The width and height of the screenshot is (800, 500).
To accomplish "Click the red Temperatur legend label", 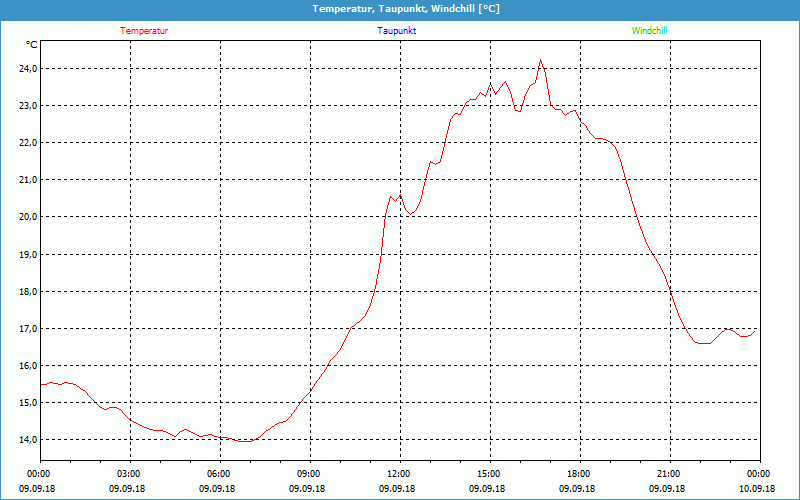I will [x=144, y=31].
